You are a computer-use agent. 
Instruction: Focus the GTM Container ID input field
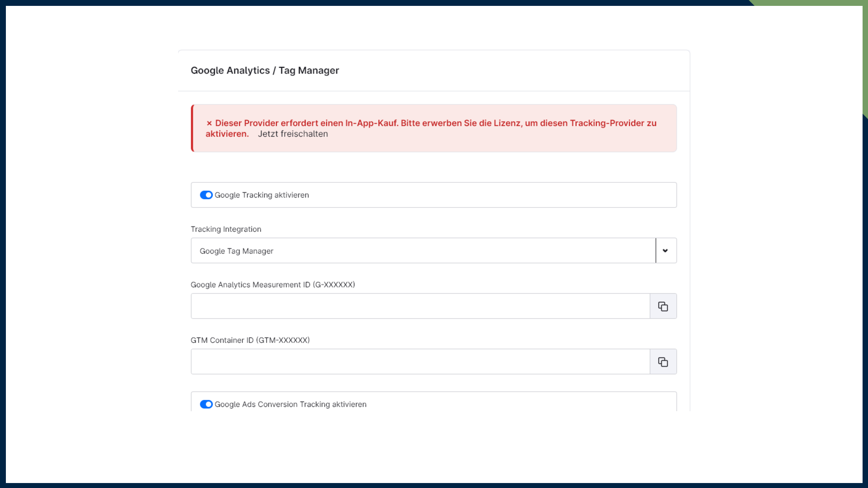pos(420,362)
